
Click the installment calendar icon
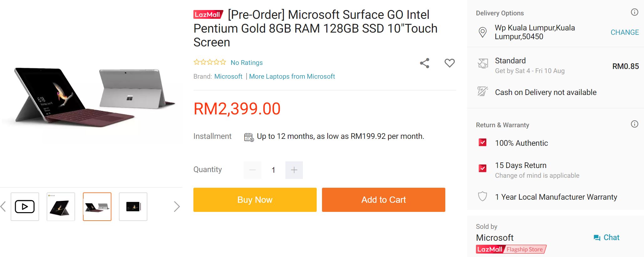pyautogui.click(x=249, y=137)
